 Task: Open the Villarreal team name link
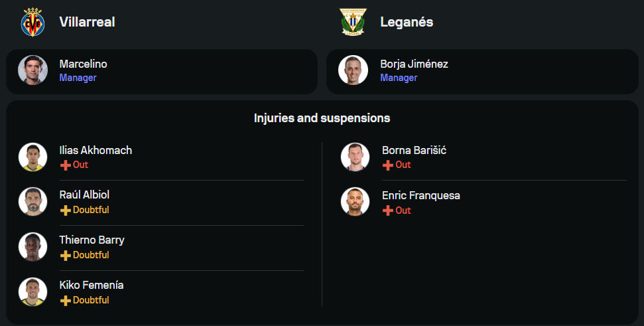point(87,22)
